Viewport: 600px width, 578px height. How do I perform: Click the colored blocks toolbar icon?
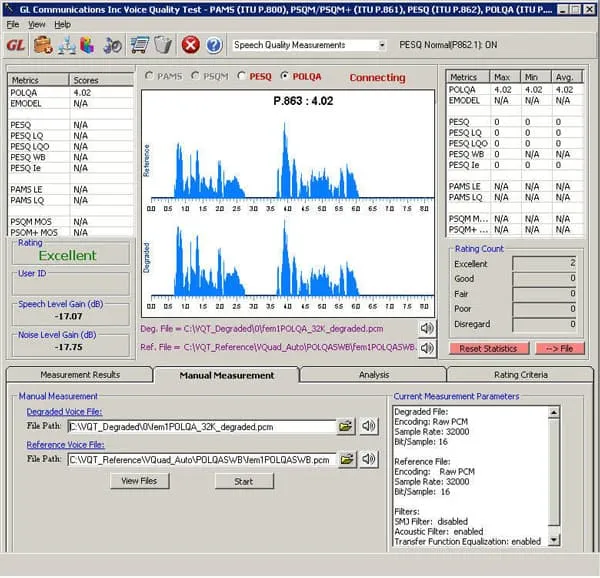(x=87, y=46)
